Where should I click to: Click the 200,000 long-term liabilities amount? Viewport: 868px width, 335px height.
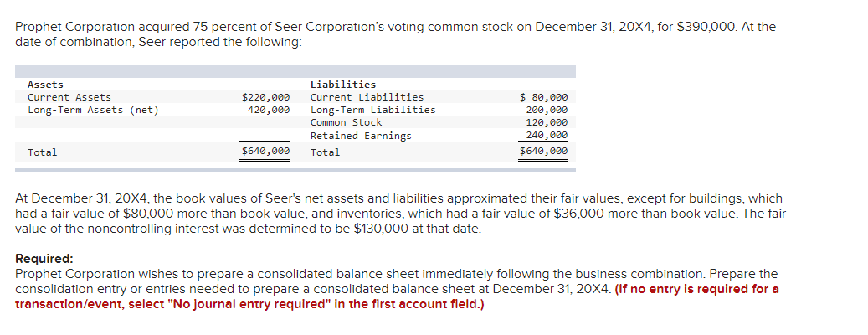547,110
